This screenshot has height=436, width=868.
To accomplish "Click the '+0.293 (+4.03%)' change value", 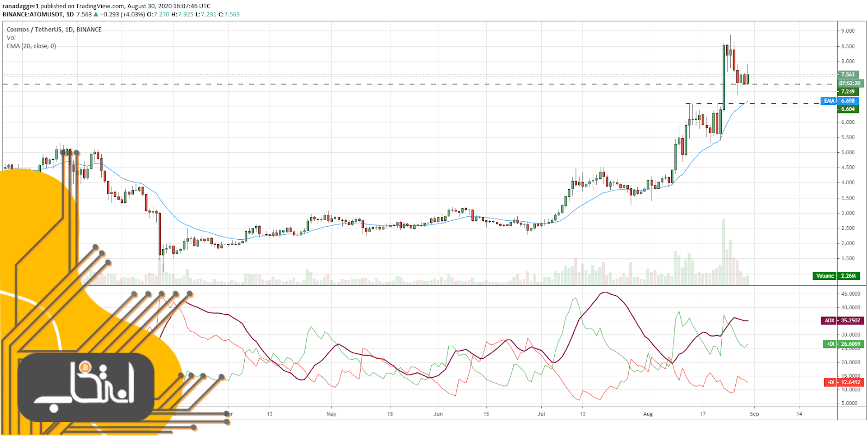I will point(122,14).
